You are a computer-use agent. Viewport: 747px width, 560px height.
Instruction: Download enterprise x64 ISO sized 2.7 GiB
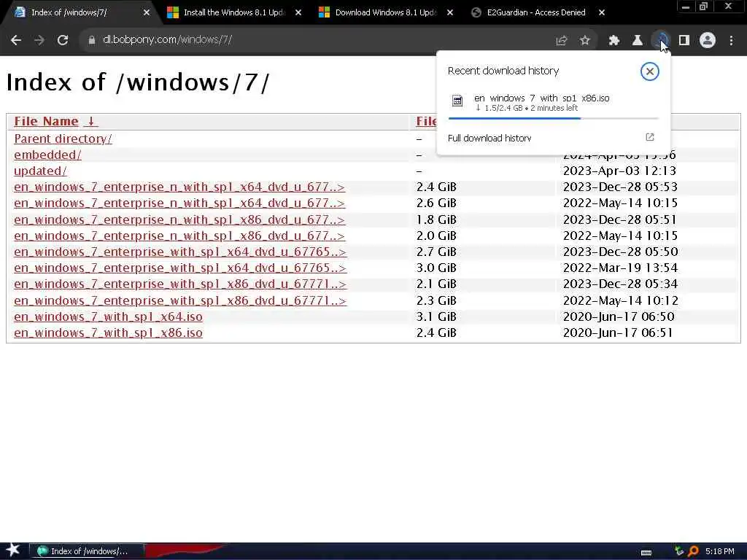[180, 252]
